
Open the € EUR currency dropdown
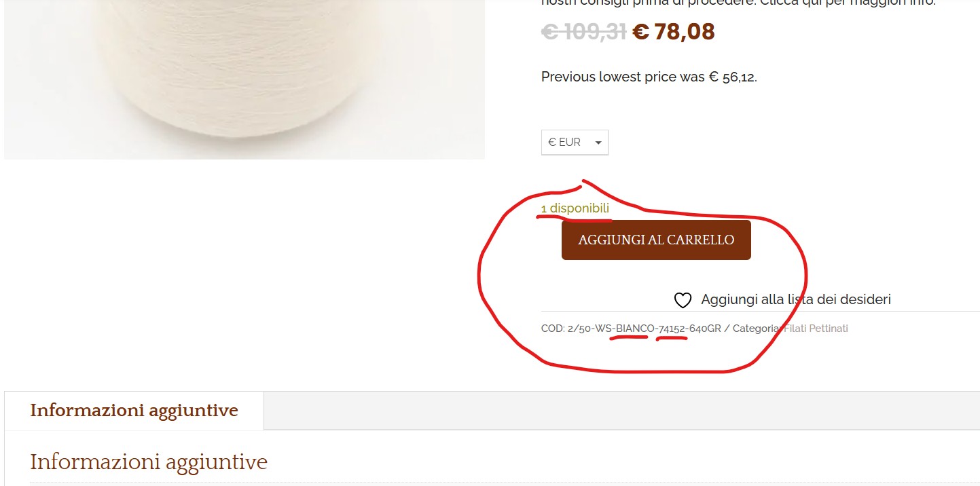(575, 143)
